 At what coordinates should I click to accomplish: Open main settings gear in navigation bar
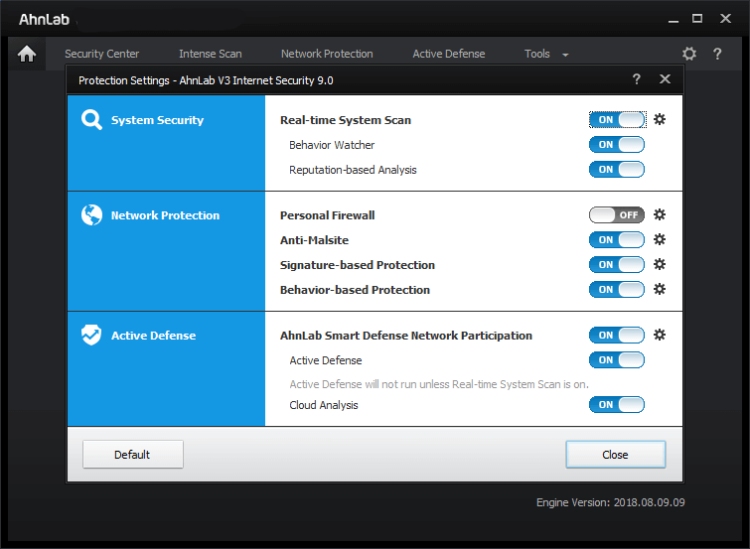pyautogui.click(x=689, y=54)
